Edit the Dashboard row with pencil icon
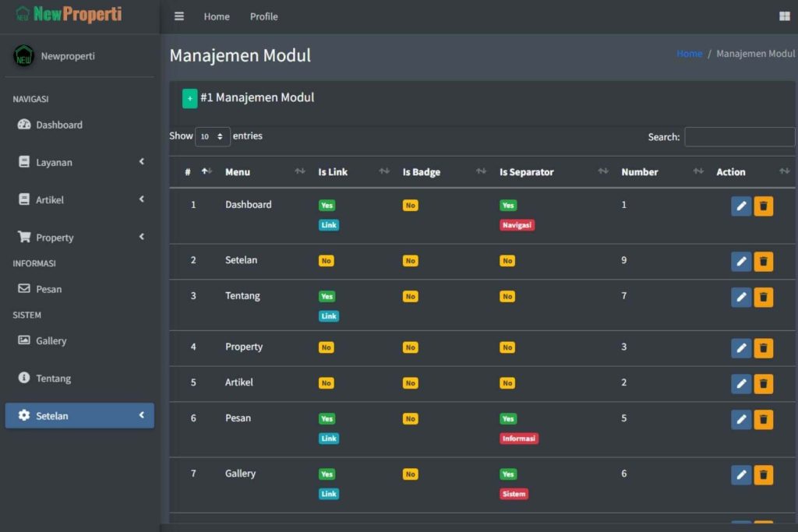Image resolution: width=798 pixels, height=532 pixels. 741,206
